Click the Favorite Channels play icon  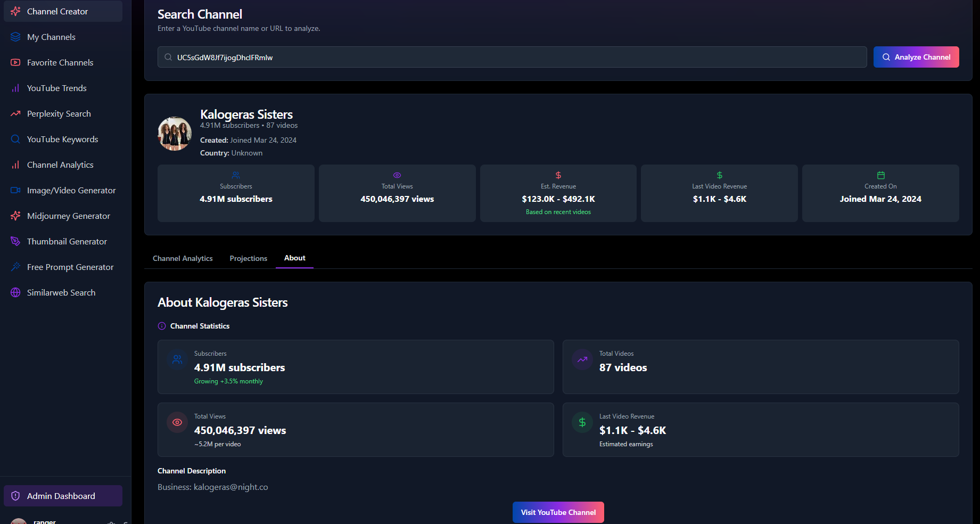[15, 62]
